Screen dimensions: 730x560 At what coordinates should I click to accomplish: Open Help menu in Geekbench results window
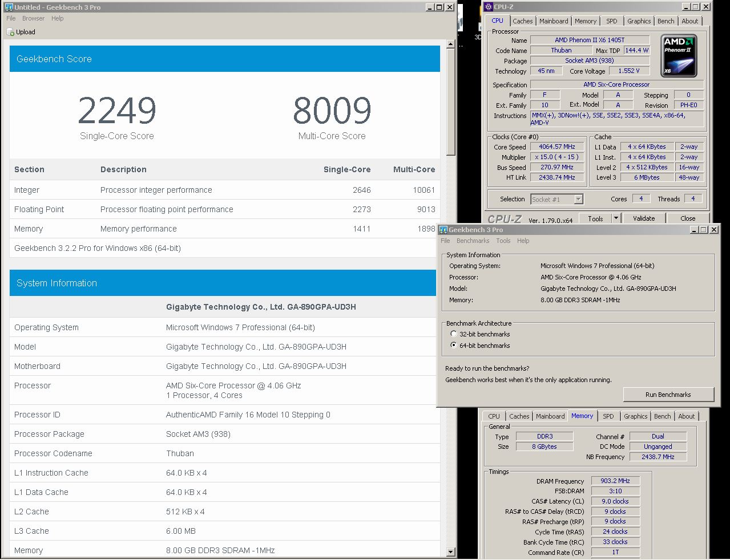pyautogui.click(x=57, y=18)
